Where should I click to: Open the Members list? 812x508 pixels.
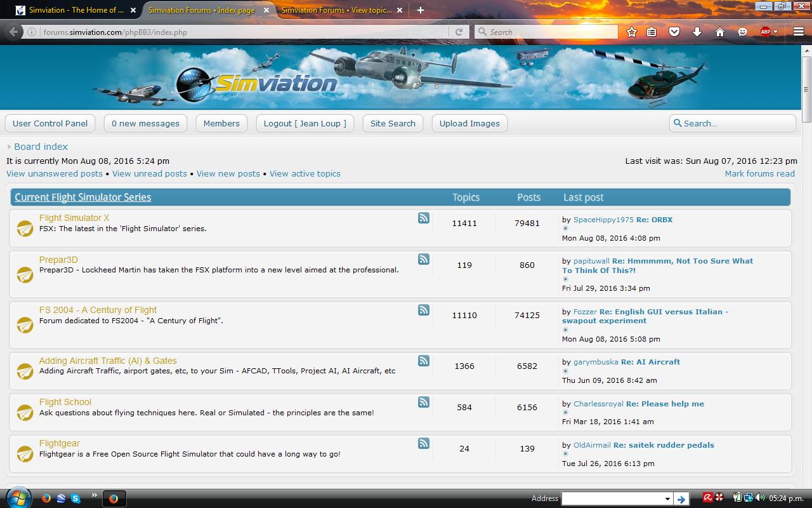point(221,123)
